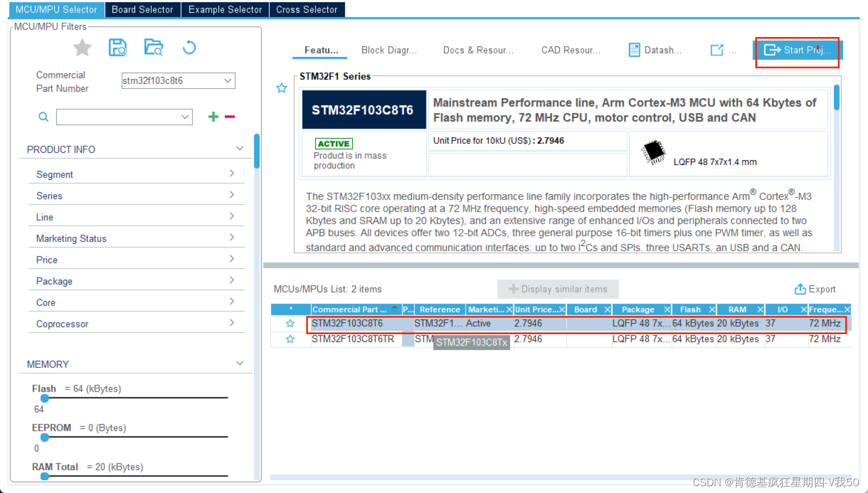Remove the I/O column using its X
Viewport: 868px width, 493px height.
(x=804, y=310)
